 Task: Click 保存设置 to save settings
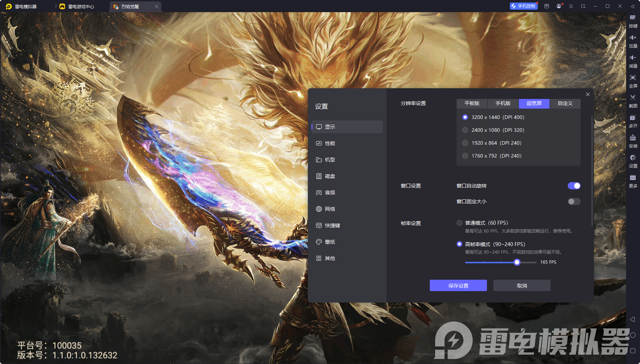[458, 285]
